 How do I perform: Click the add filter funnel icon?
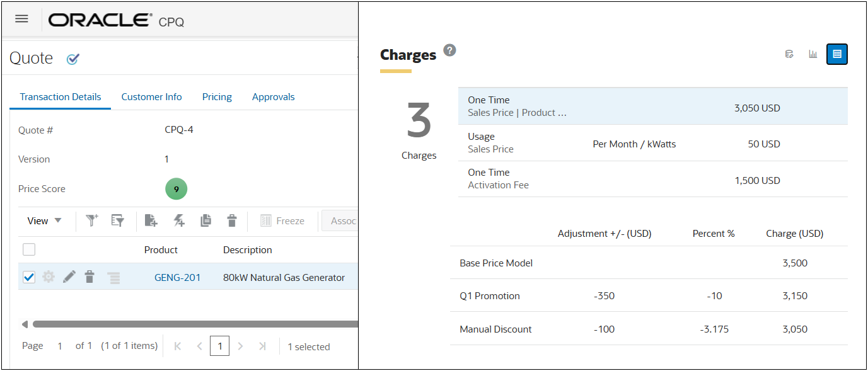point(92,220)
